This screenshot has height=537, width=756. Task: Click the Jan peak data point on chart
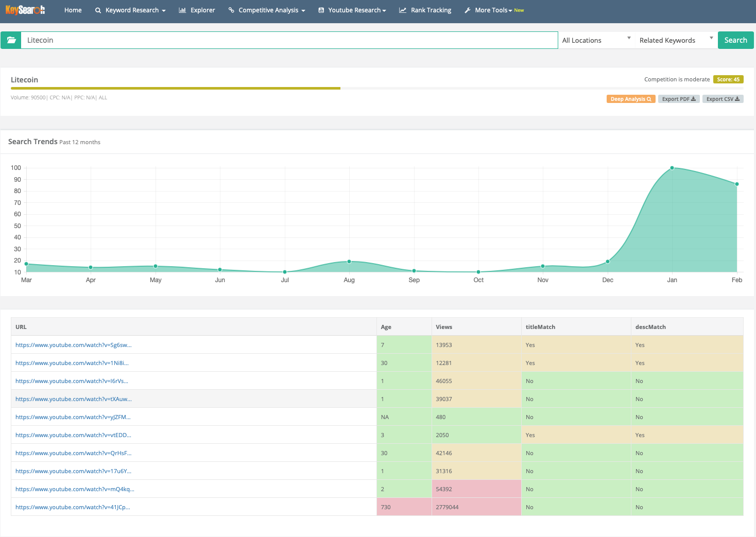click(672, 168)
